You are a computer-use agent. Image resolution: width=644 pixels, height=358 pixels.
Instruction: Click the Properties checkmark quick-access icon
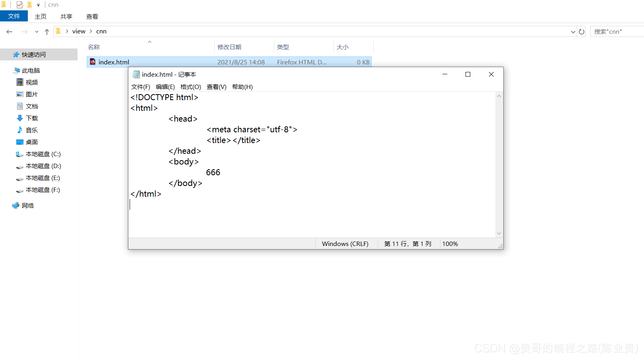click(x=19, y=5)
